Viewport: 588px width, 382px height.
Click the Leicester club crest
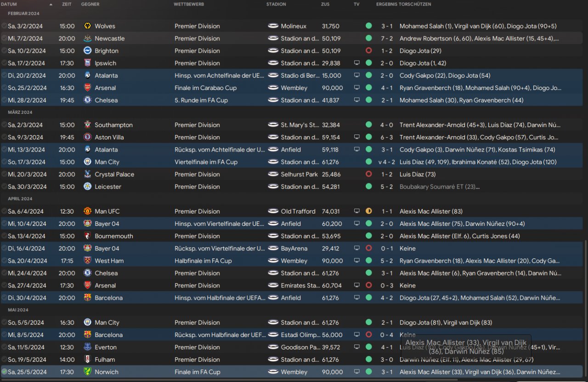87,187
